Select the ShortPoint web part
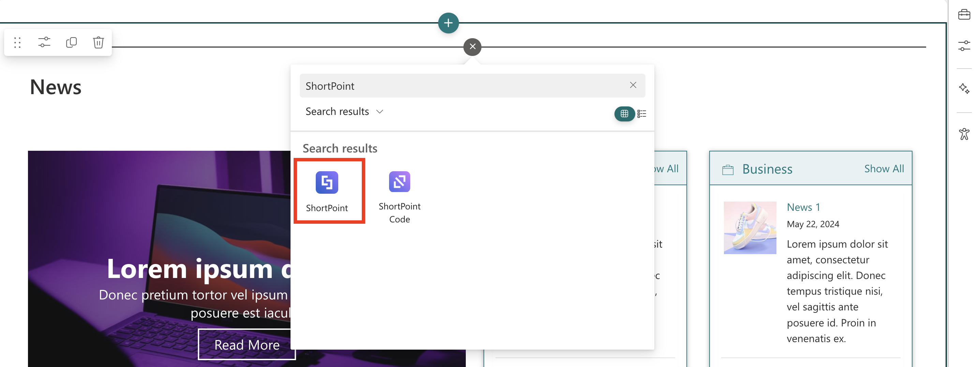Screen dimensions: 980x367 (x=327, y=191)
